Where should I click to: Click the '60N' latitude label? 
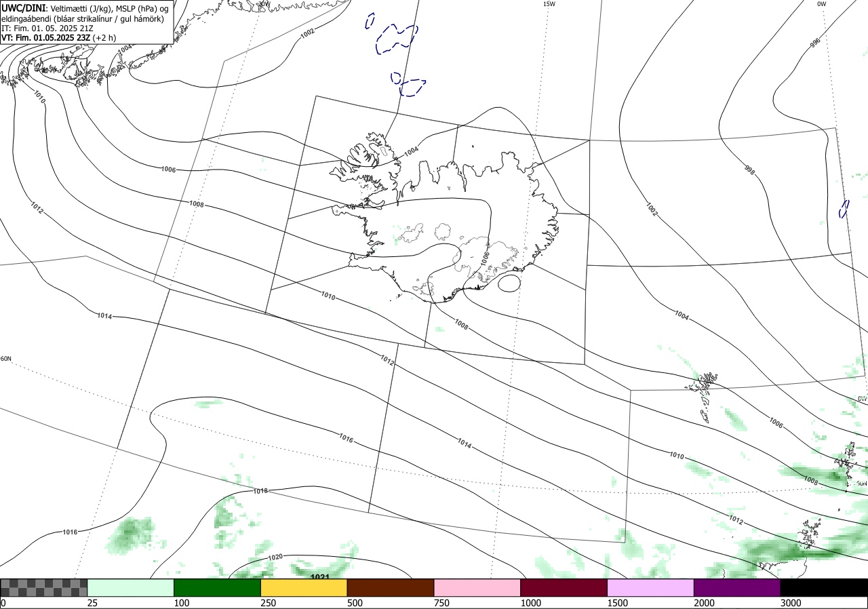(6, 359)
